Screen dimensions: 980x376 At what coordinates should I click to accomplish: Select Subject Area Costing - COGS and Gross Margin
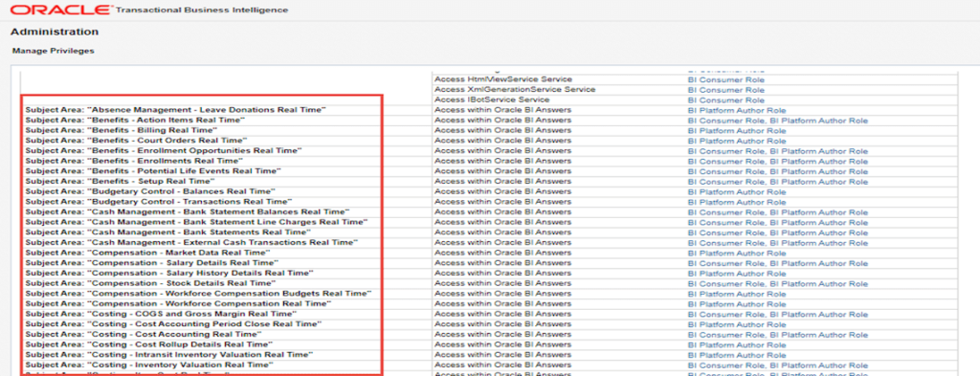pyautogui.click(x=161, y=314)
